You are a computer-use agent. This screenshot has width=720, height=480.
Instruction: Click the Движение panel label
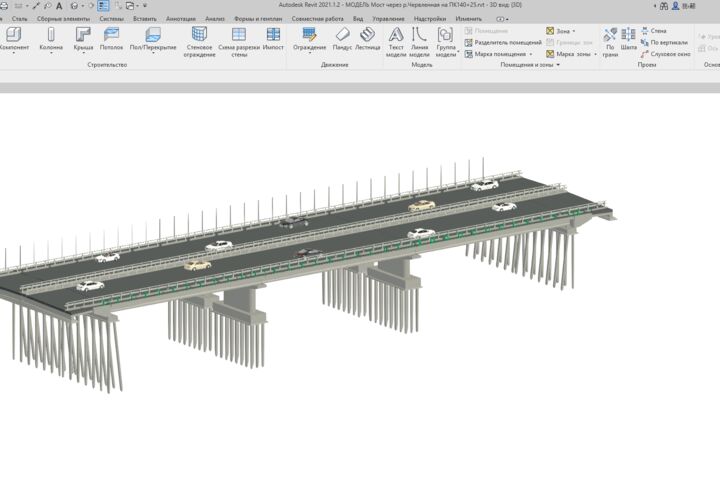point(334,65)
